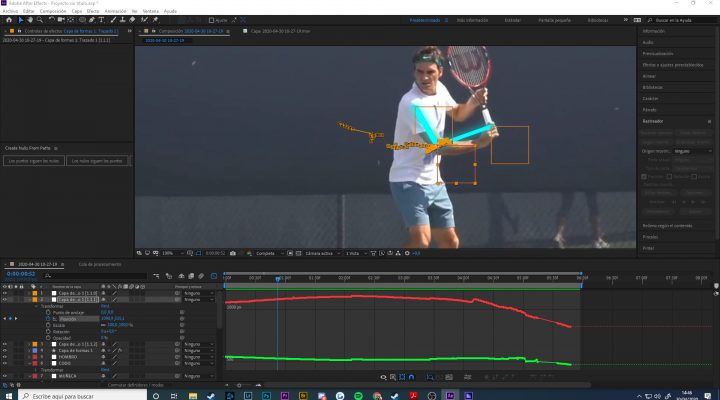Toggle shy layers switch in timeline header
The image size is (720, 400).
pyautogui.click(x=181, y=276)
